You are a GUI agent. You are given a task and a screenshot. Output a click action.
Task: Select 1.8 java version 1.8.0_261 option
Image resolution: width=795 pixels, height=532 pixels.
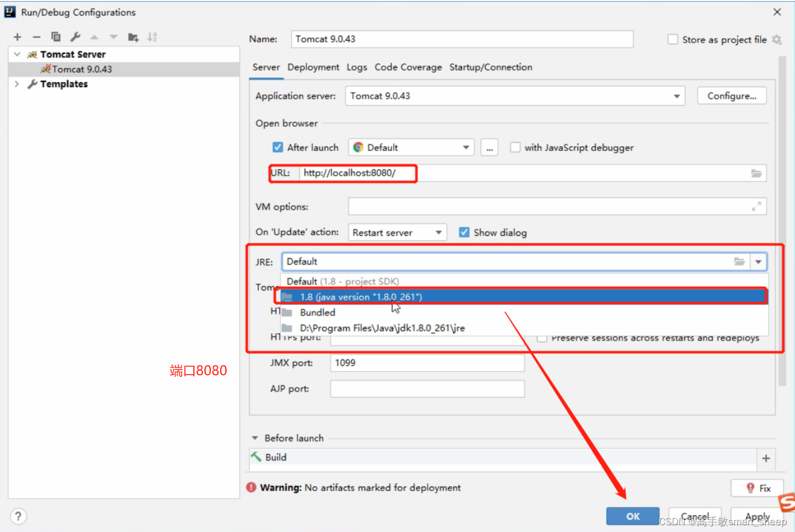(x=524, y=297)
